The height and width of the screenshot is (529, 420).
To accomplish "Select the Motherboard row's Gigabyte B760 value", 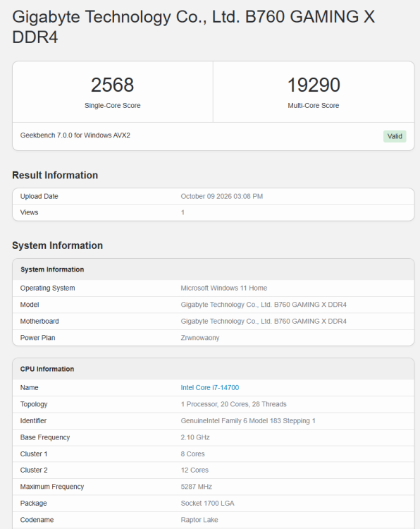I will [264, 321].
